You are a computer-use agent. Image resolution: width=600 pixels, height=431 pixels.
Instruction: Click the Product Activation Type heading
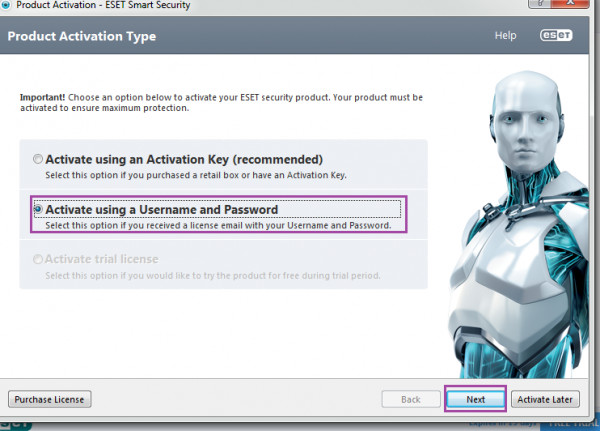[81, 37]
